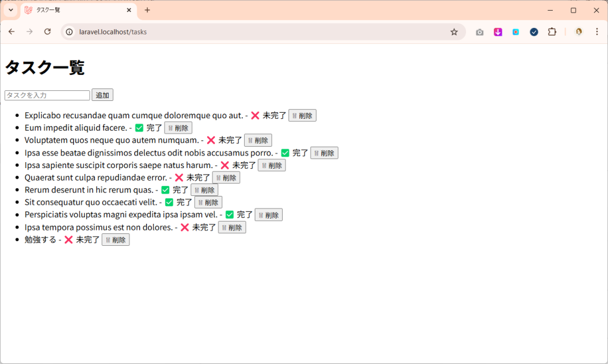Open the Chrome three-dot menu
608x364 pixels.
[597, 32]
